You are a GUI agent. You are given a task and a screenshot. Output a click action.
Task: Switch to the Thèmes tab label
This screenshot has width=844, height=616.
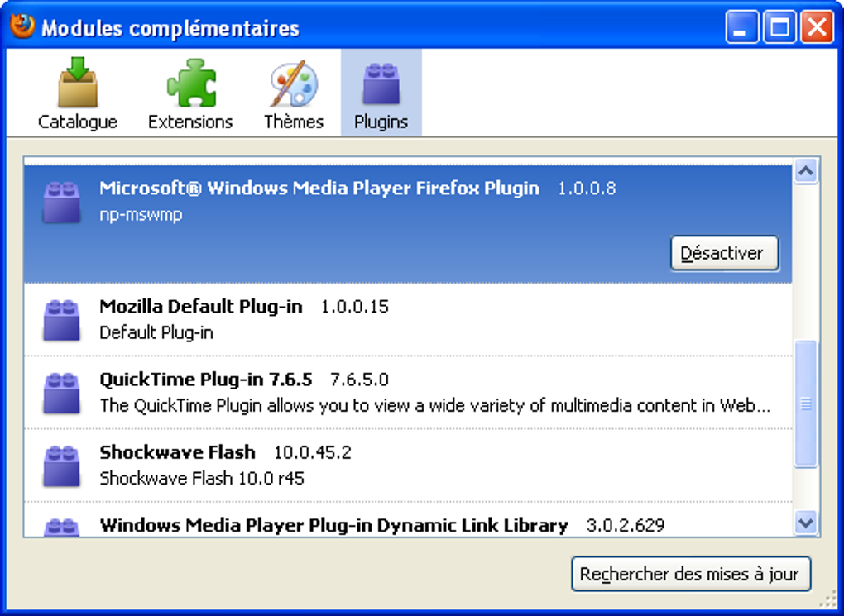click(x=294, y=122)
